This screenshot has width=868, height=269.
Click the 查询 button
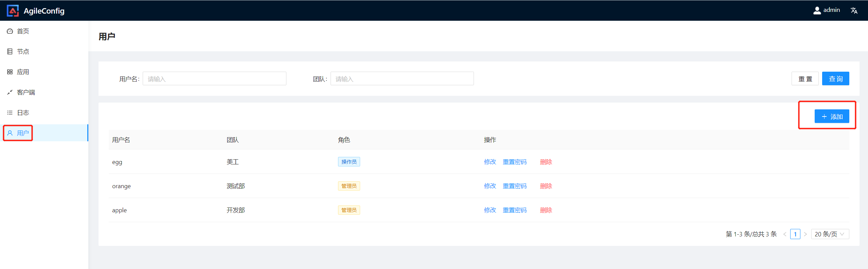pos(835,78)
